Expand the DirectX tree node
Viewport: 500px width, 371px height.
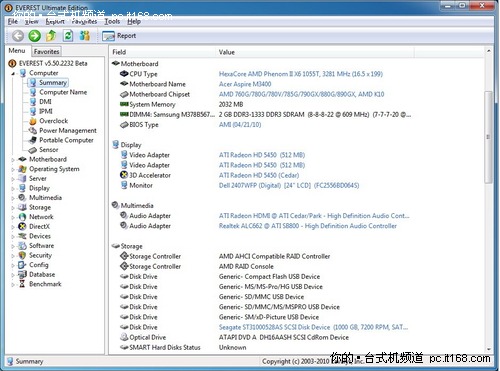pyautogui.click(x=13, y=227)
